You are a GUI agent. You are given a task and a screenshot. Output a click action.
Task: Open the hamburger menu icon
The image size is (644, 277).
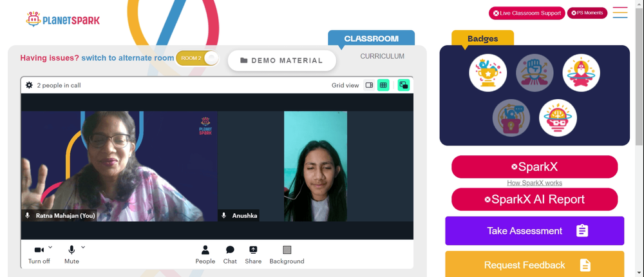coord(620,12)
